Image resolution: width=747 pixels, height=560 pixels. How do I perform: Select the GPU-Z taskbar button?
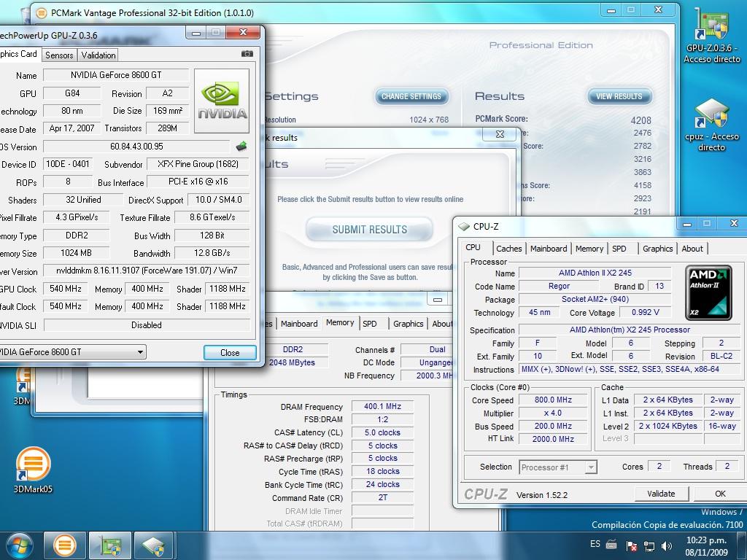110,545
